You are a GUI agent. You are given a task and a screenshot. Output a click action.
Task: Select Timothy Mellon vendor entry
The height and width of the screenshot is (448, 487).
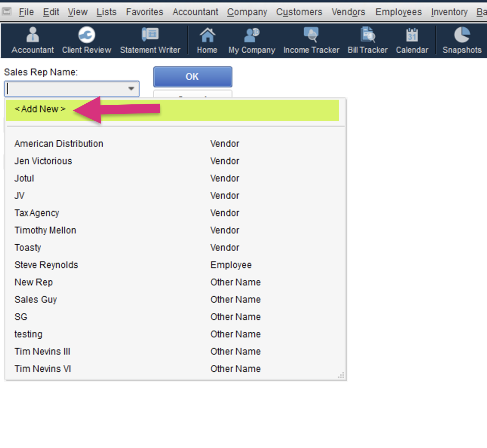[45, 230]
